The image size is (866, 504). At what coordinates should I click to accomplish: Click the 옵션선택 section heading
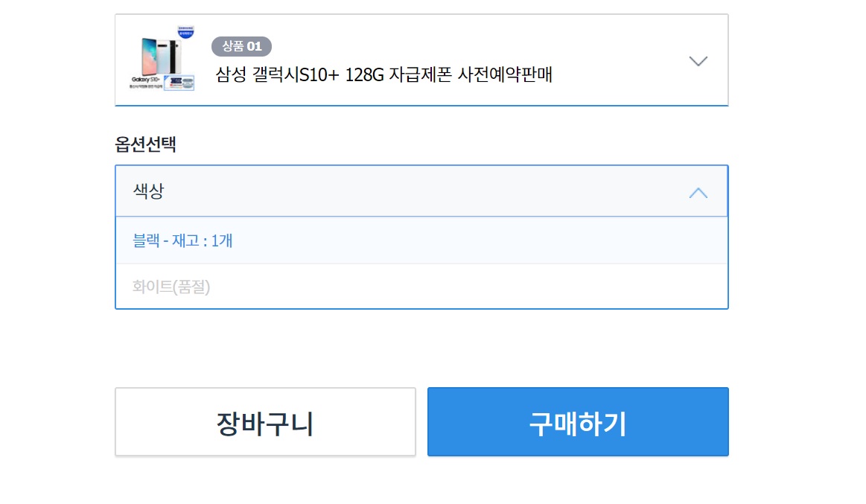coord(145,144)
